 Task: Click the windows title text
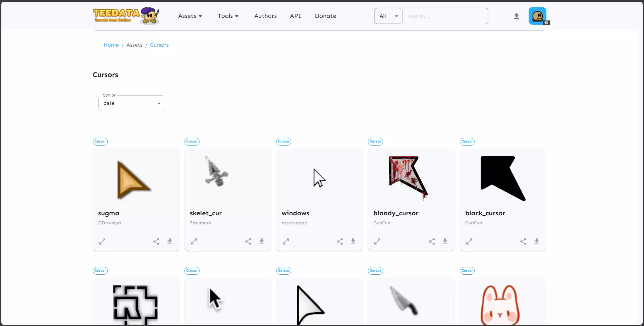pyautogui.click(x=296, y=213)
